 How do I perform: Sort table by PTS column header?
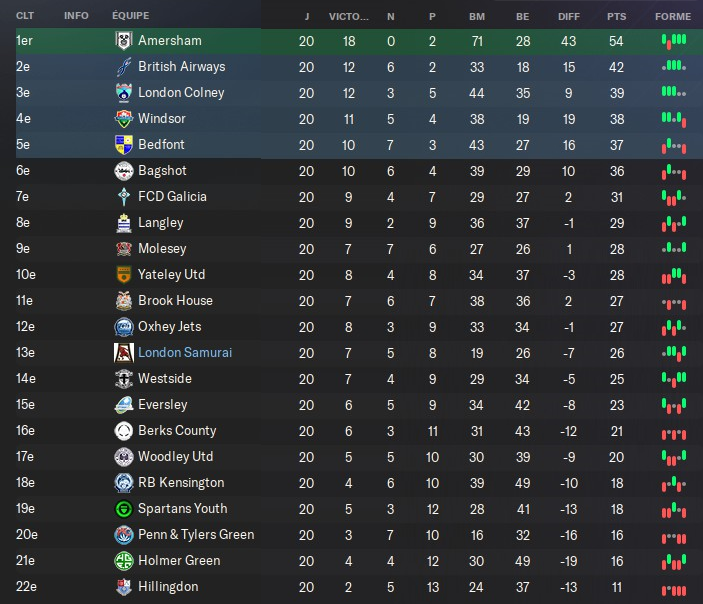pyautogui.click(x=616, y=16)
